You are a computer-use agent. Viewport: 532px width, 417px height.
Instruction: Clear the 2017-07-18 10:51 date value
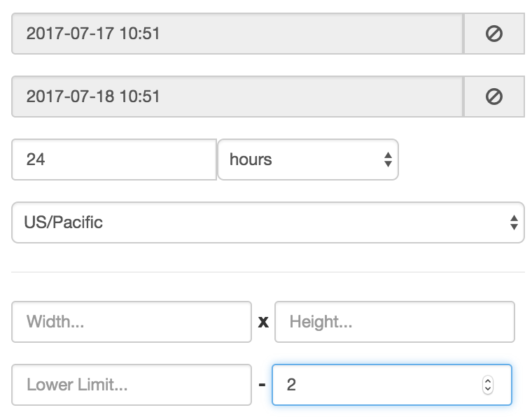click(493, 97)
